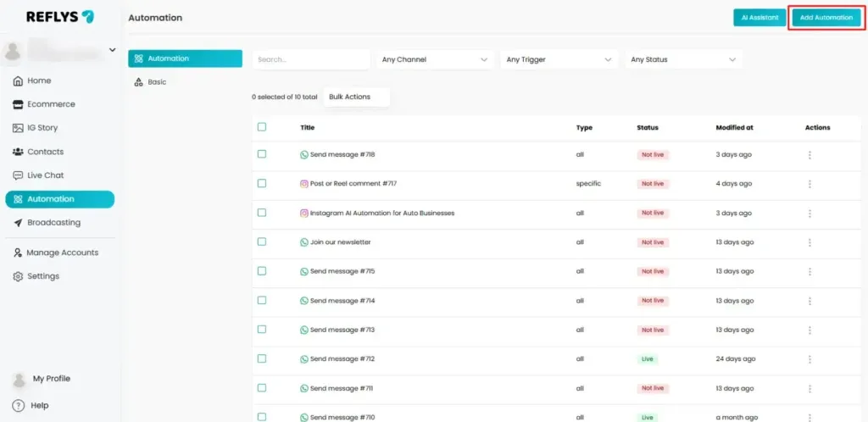Image resolution: width=868 pixels, height=422 pixels.
Task: Open the actions menu for Join our newsletter
Action: 810,242
